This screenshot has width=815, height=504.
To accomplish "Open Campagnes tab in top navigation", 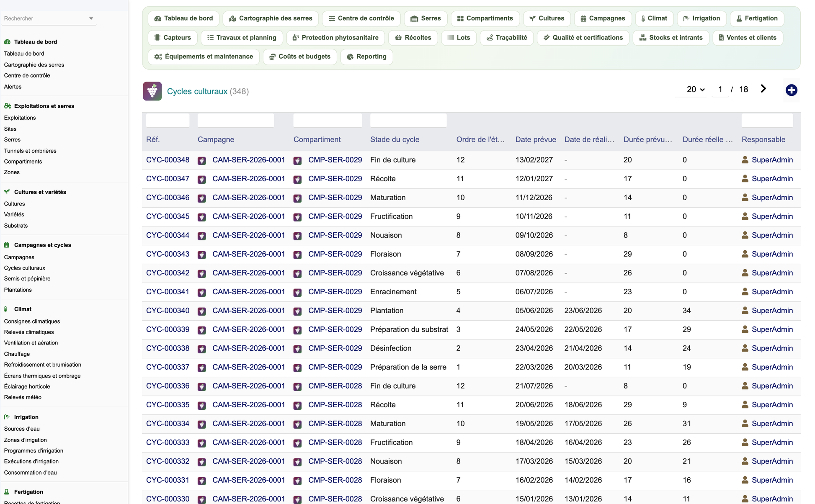I will coord(603,18).
